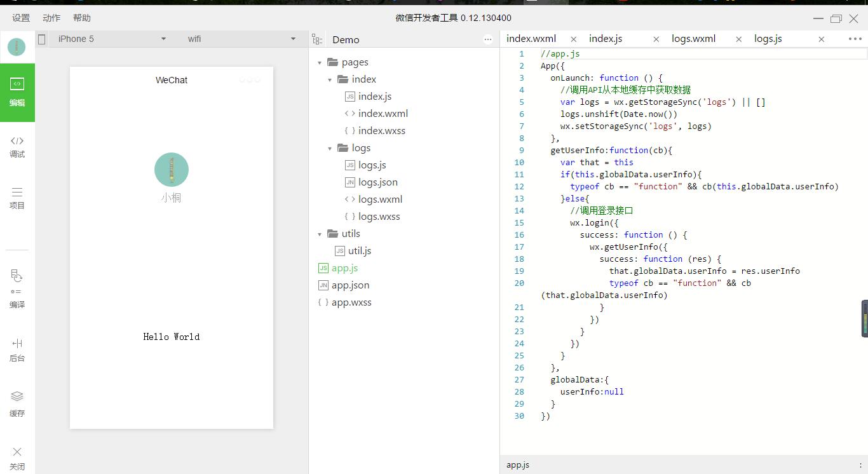
Task: Switch to the index.js tab
Action: pos(606,39)
